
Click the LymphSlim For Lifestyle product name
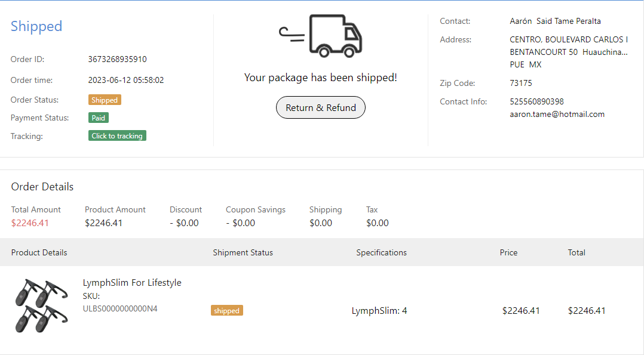click(132, 283)
